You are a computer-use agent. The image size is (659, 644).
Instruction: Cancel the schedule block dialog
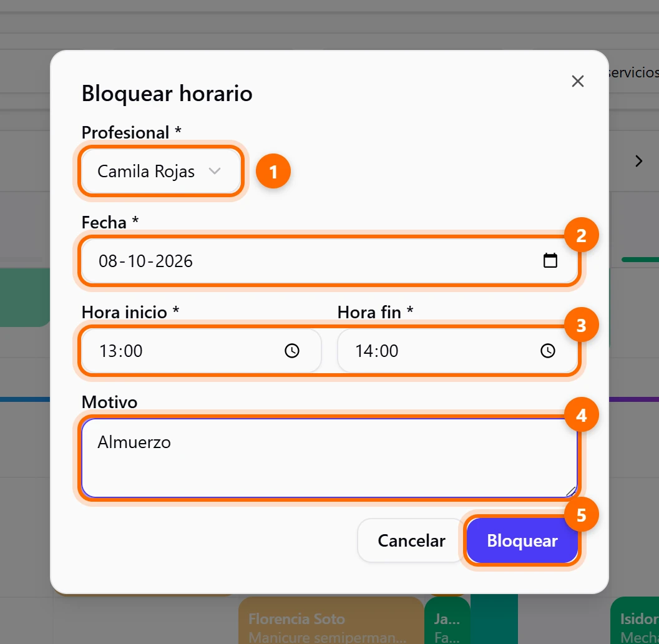(411, 540)
